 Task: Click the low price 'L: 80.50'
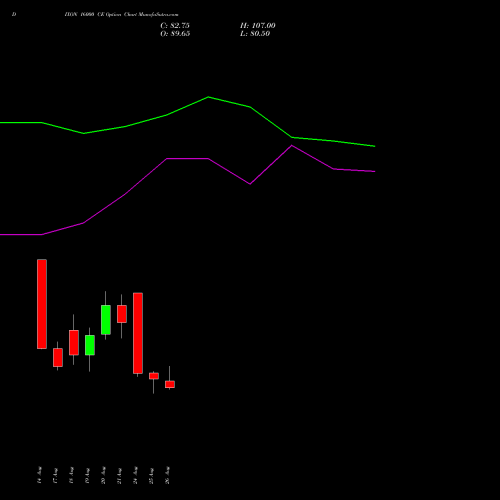click(x=255, y=34)
